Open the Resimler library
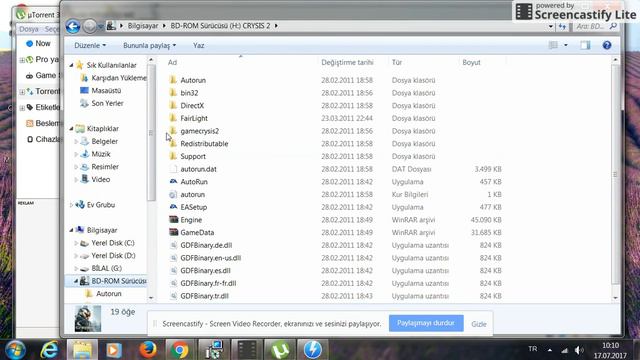Image resolution: width=640 pixels, height=360 pixels. (x=105, y=167)
